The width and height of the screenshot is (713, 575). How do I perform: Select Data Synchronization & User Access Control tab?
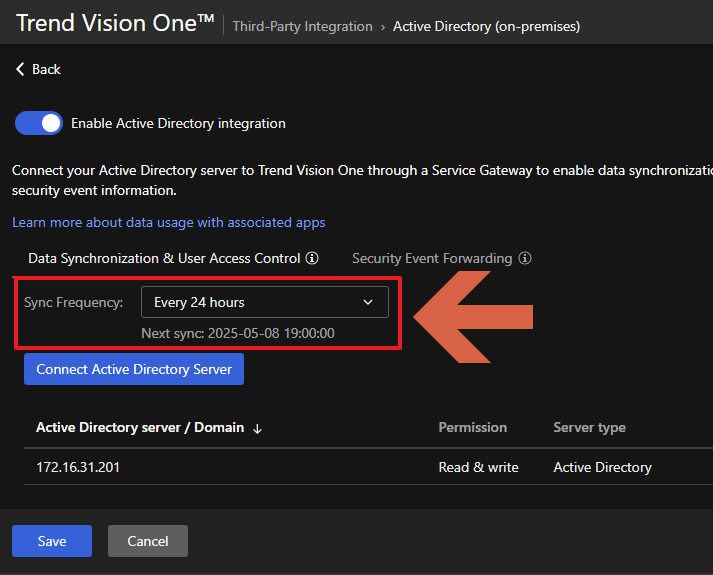[x=164, y=258]
